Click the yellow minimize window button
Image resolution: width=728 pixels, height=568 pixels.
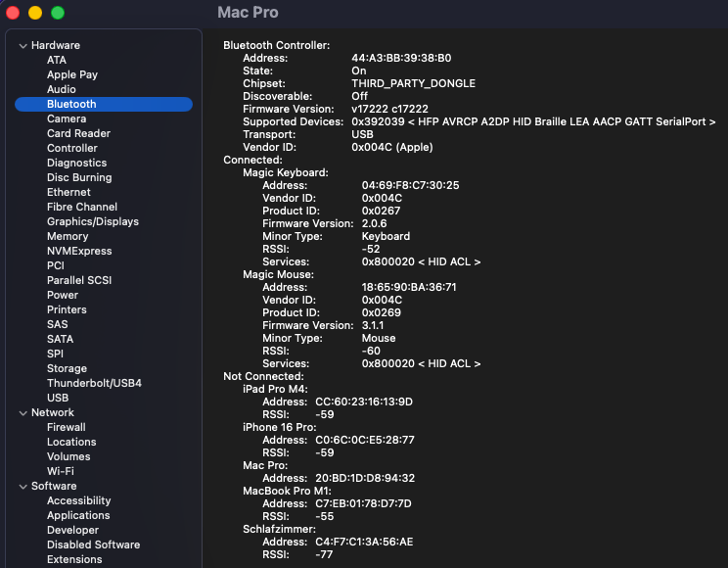pyautogui.click(x=35, y=13)
